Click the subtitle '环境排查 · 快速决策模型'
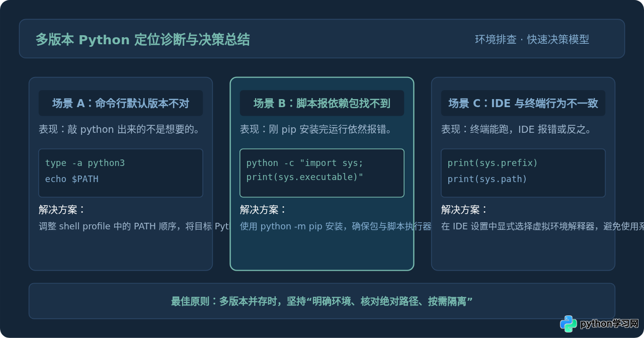Viewport: 644px width, 338px height. [532, 39]
